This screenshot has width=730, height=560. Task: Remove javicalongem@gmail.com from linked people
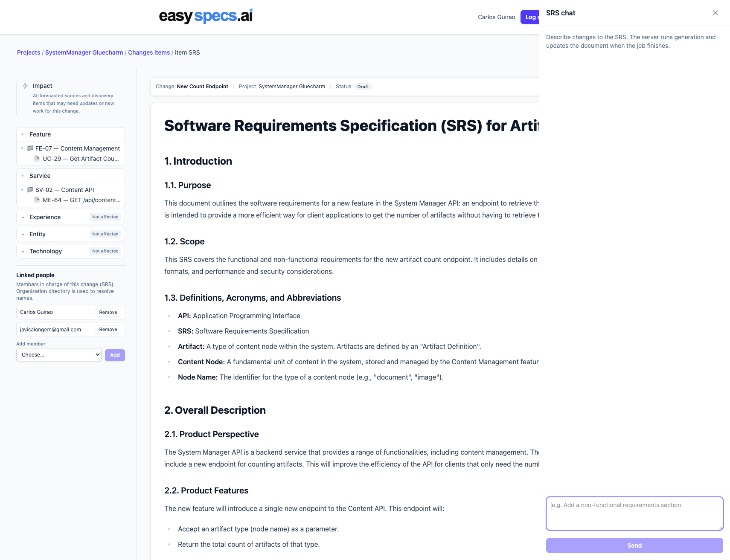click(x=108, y=329)
